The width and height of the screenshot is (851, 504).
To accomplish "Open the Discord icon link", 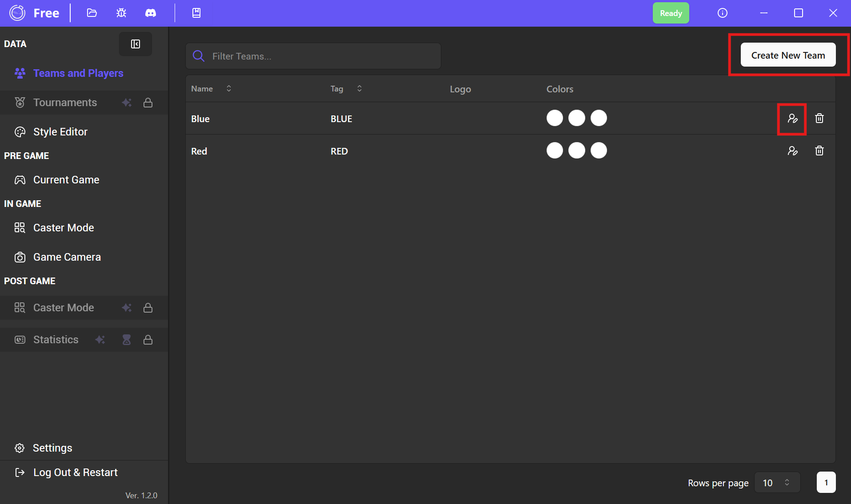I will (x=151, y=13).
